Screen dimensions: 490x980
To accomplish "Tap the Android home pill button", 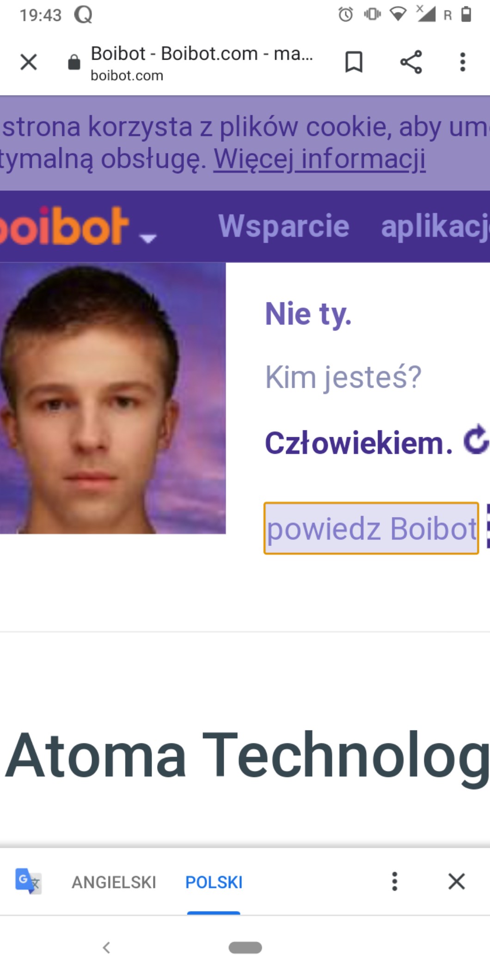I will [245, 948].
